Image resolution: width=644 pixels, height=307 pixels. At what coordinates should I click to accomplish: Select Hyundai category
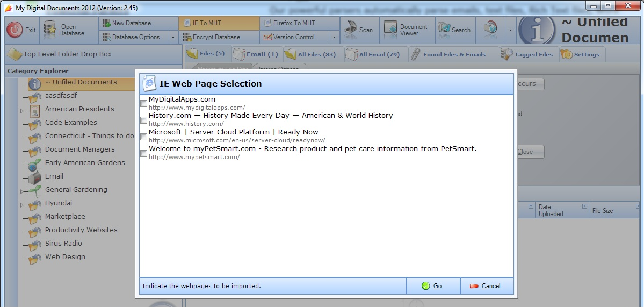point(59,203)
